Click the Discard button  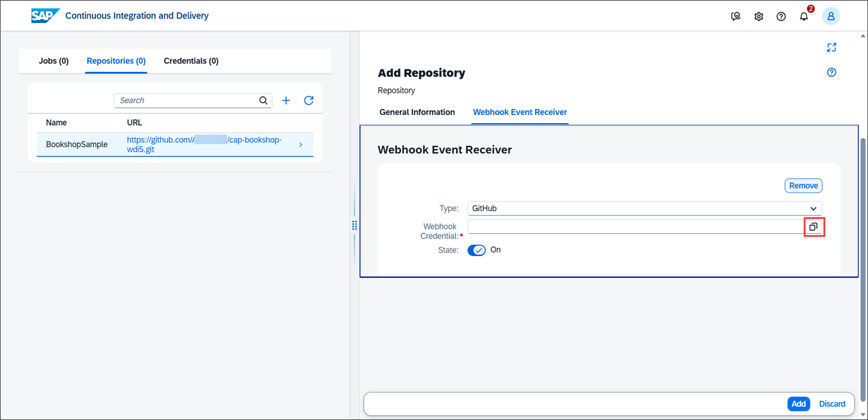point(832,404)
